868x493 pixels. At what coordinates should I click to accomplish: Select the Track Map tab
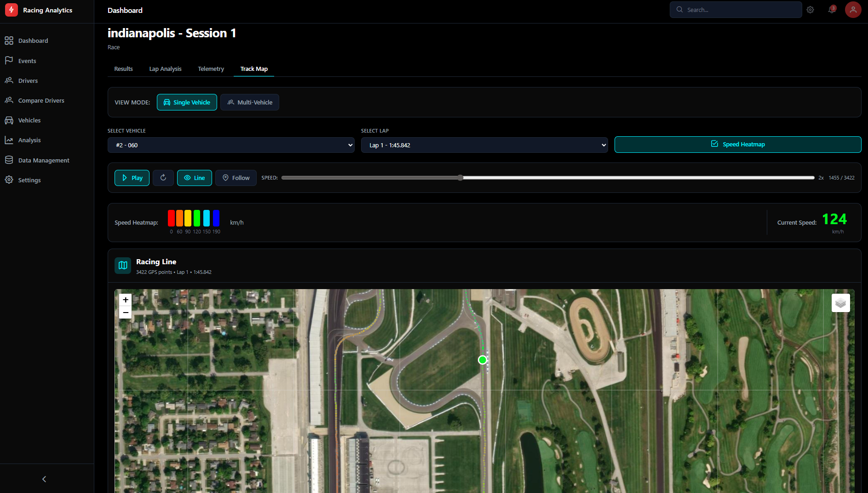click(254, 69)
